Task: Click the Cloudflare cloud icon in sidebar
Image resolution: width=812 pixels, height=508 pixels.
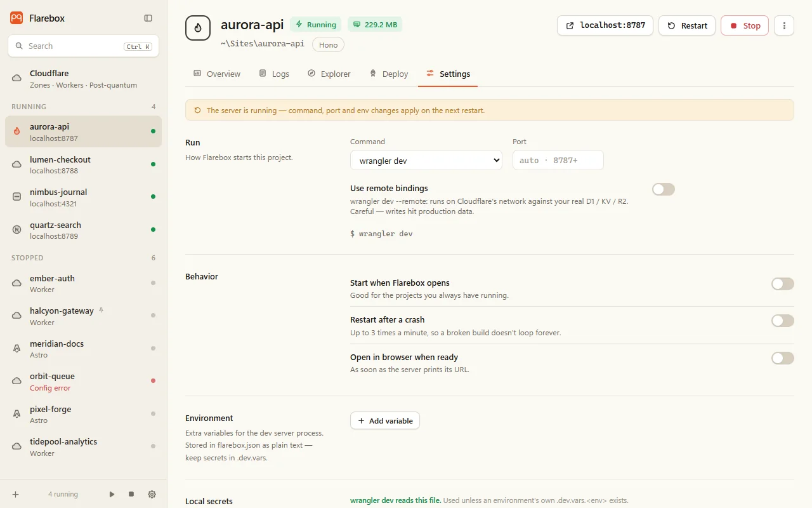Action: 17,78
